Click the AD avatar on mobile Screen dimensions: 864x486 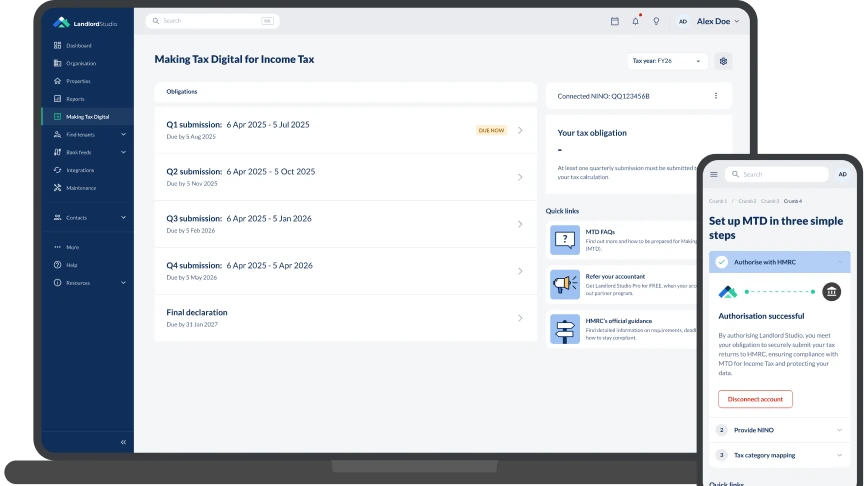(x=843, y=174)
